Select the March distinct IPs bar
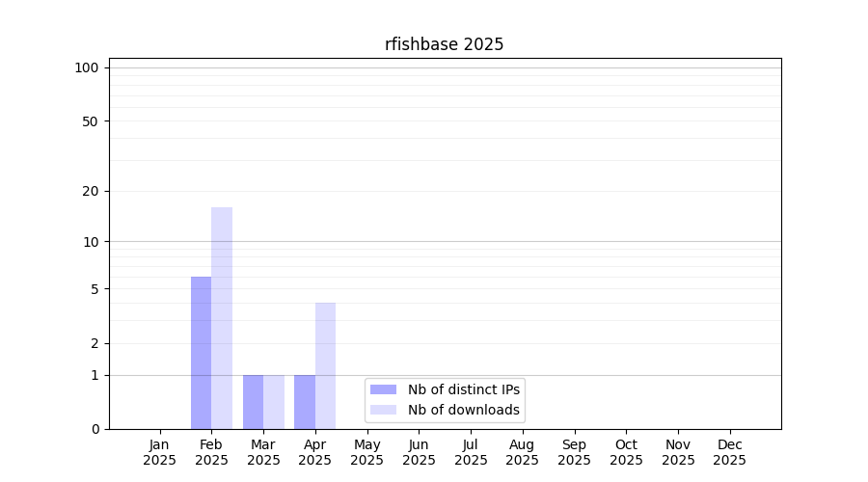Viewport: 868px width, 482px height. click(253, 402)
